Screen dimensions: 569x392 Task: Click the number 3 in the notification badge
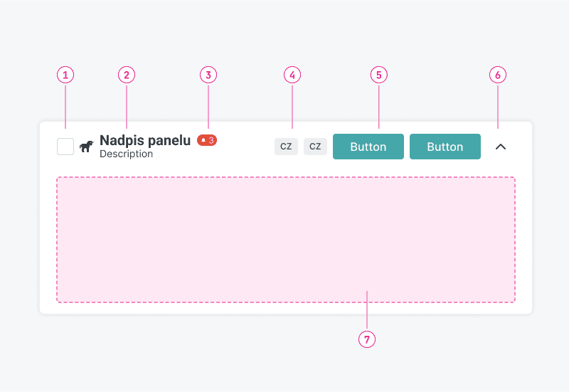pyautogui.click(x=211, y=141)
